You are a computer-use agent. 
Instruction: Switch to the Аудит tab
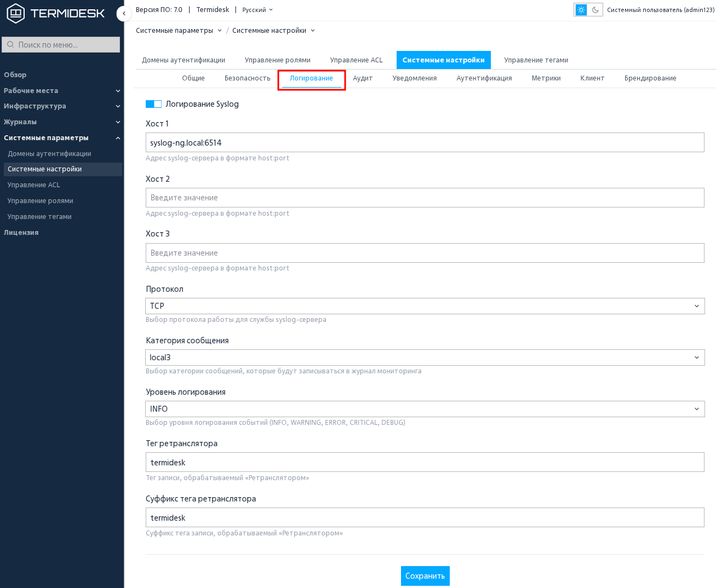click(x=363, y=78)
